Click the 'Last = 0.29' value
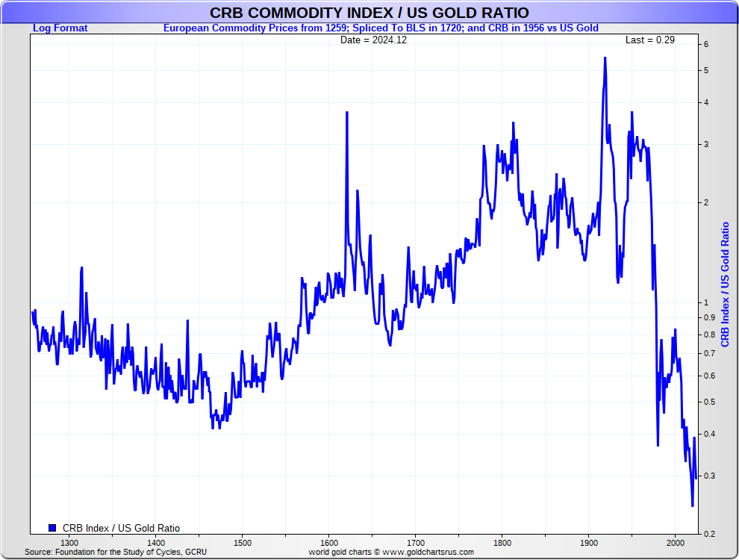739x560 pixels. click(650, 40)
